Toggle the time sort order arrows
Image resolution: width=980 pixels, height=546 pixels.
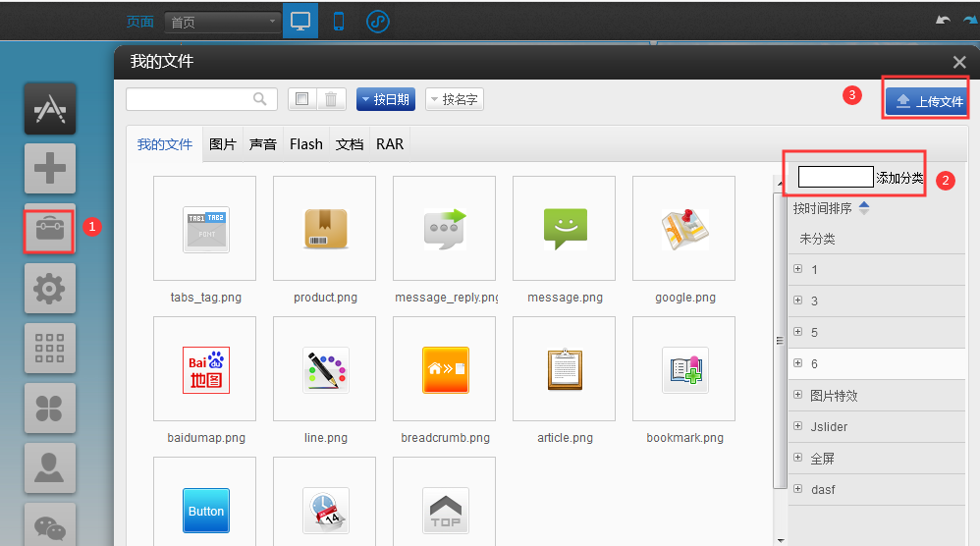click(x=864, y=208)
